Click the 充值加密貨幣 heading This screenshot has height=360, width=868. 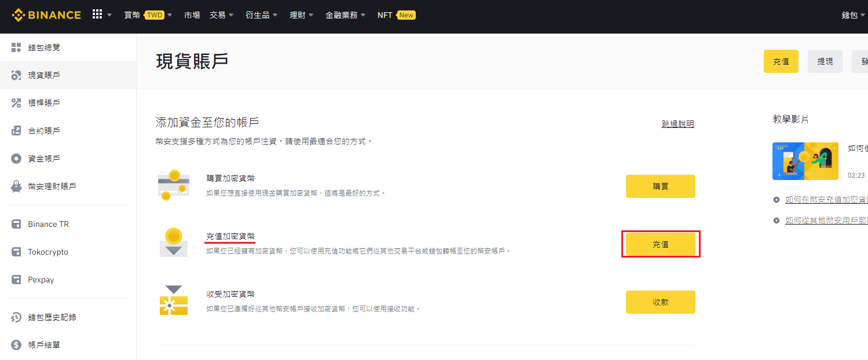point(230,236)
